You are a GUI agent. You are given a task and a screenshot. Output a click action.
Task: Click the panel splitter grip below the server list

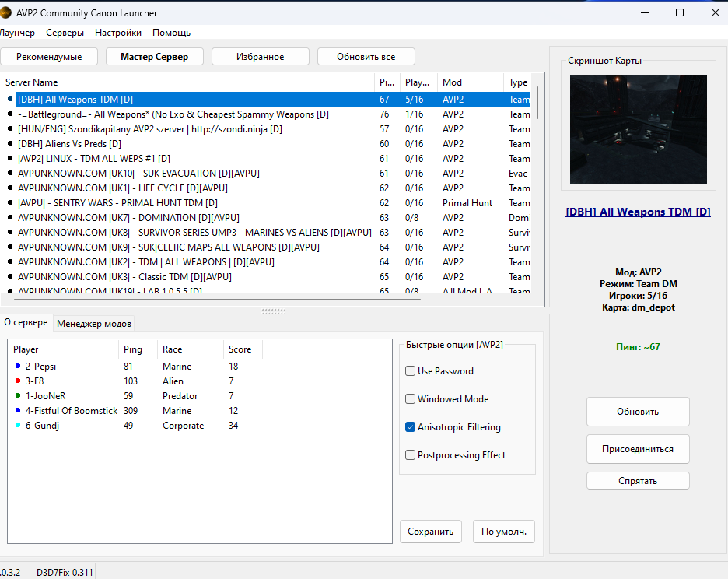(x=273, y=311)
